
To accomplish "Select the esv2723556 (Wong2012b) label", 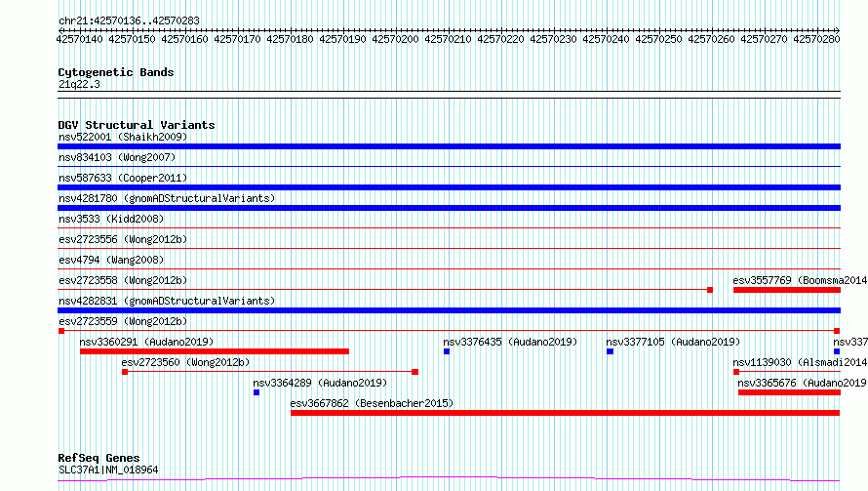I will (x=123, y=239).
